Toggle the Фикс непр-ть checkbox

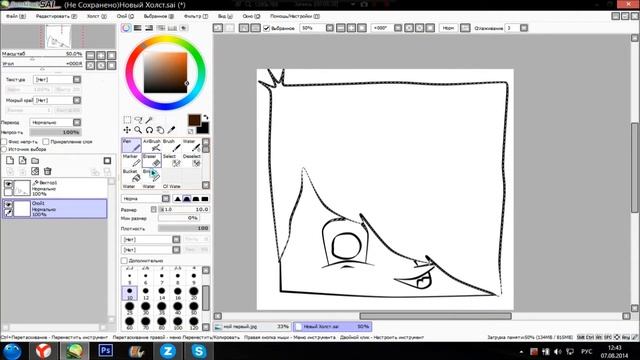[x=4, y=142]
